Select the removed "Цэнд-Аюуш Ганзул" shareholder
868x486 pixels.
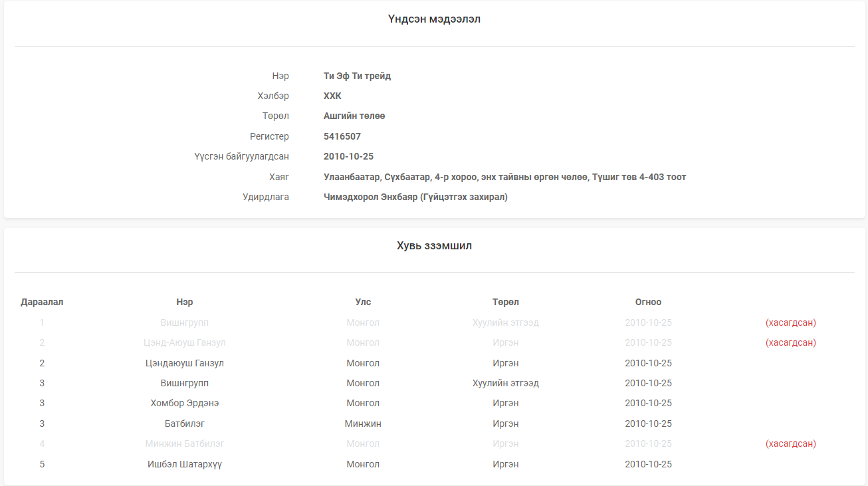coord(185,342)
